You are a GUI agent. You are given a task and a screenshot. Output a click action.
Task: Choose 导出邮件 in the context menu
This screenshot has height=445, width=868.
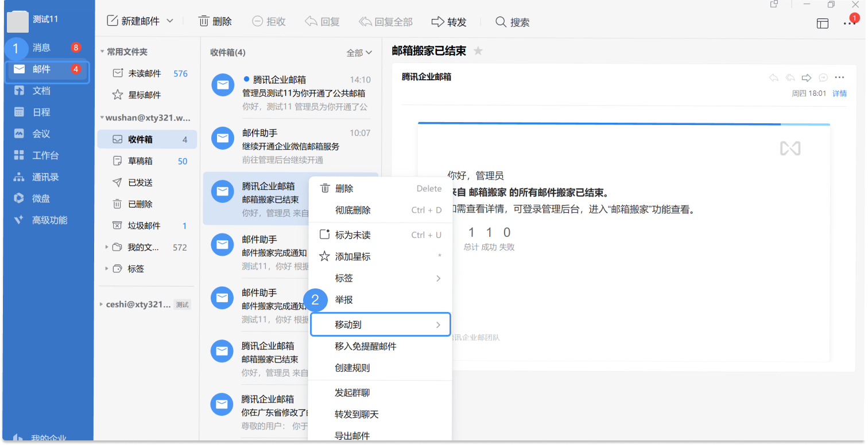coord(380,435)
